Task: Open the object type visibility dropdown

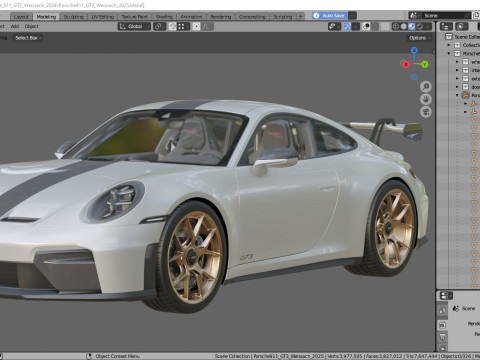Action: [334, 26]
